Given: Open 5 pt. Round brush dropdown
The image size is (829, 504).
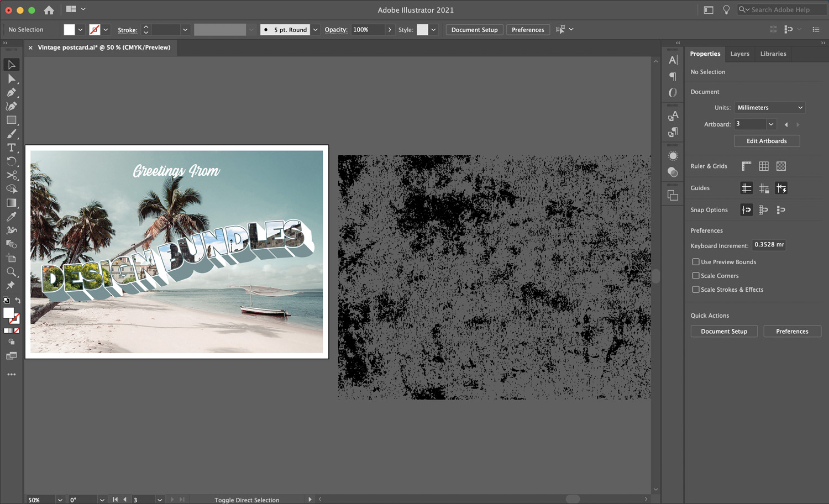Looking at the screenshot, I should (x=316, y=30).
